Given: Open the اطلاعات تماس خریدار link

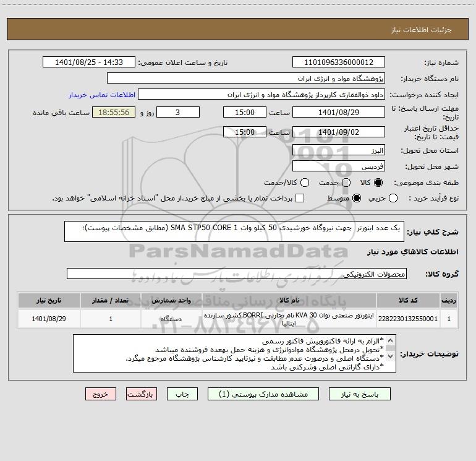Looking at the screenshot, I should pos(102,95).
